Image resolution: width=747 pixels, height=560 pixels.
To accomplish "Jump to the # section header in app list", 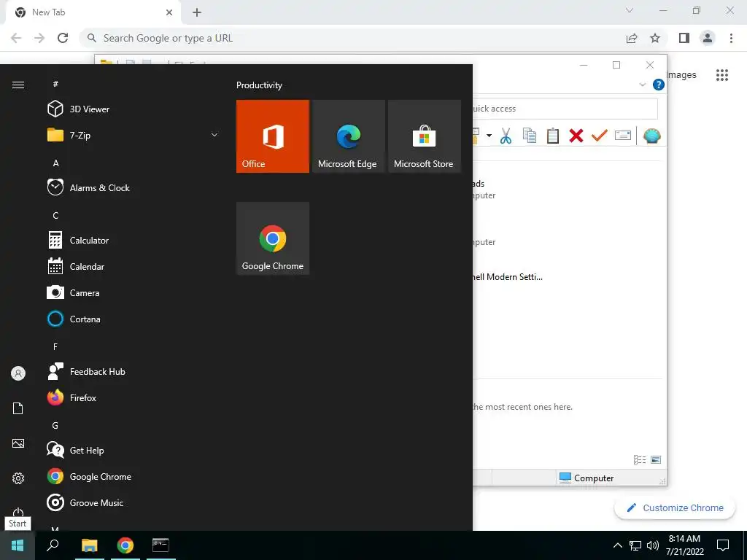I will tap(55, 84).
